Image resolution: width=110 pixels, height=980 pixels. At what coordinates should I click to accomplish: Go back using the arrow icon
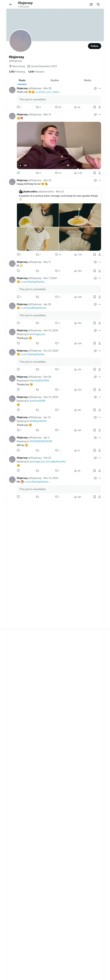coord(11,5)
